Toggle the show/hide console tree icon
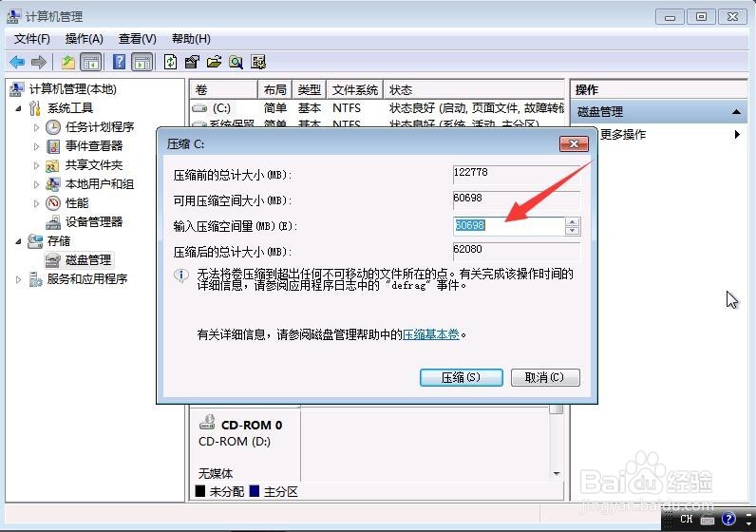The image size is (756, 532). click(91, 62)
